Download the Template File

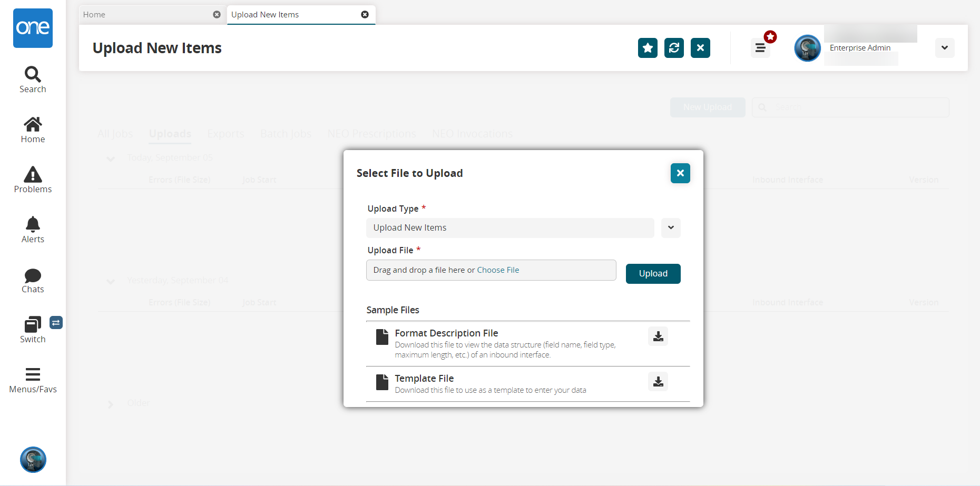click(x=658, y=382)
